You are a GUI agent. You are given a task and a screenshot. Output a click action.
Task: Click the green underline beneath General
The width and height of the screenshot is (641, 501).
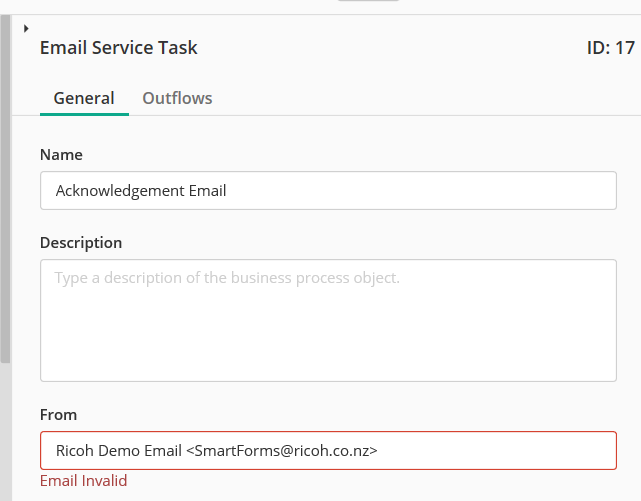[x=84, y=114]
